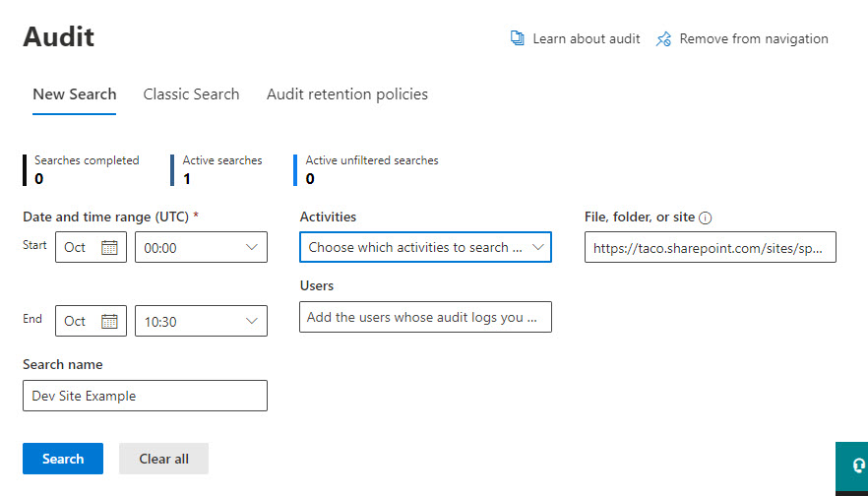Open the Learn about audit link

pyautogui.click(x=587, y=38)
